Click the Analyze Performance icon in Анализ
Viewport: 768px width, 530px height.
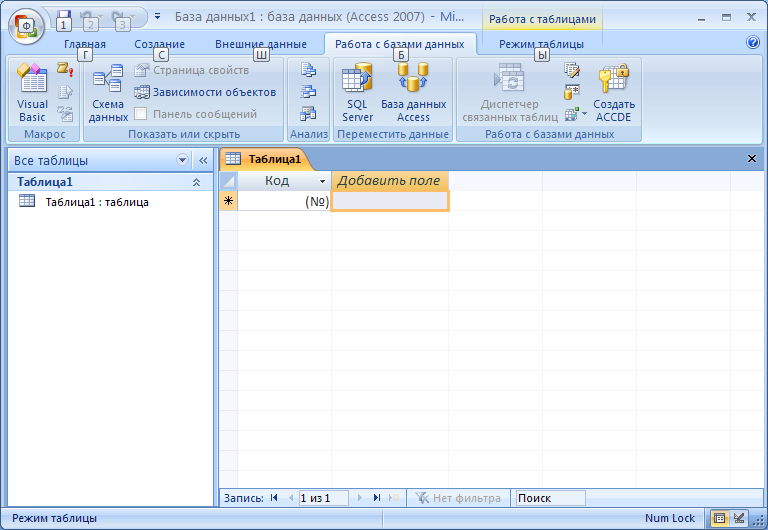pyautogui.click(x=308, y=92)
